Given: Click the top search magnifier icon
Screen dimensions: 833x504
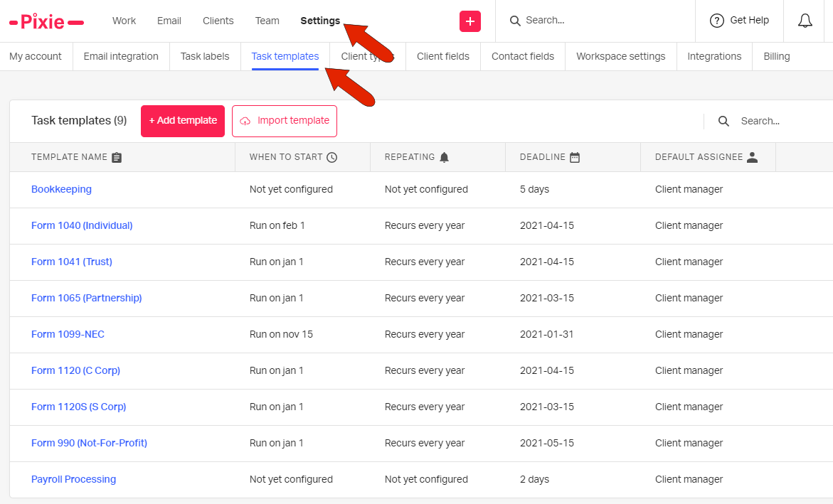Looking at the screenshot, I should [515, 21].
